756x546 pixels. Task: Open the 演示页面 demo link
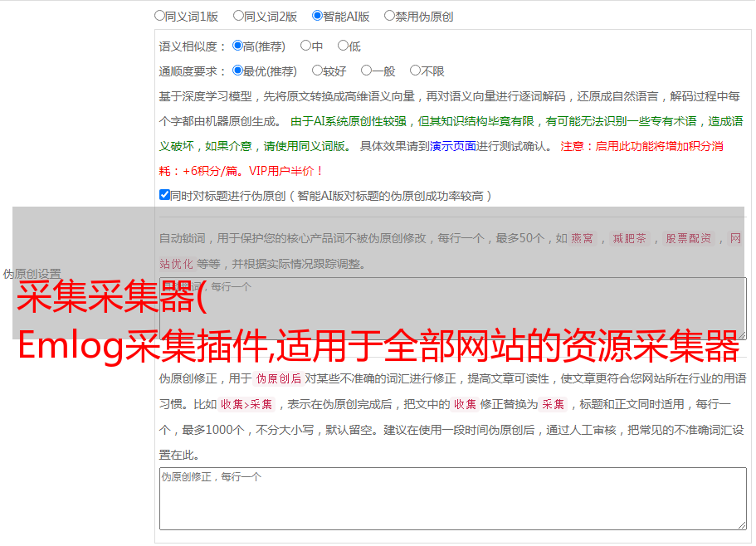point(452,146)
